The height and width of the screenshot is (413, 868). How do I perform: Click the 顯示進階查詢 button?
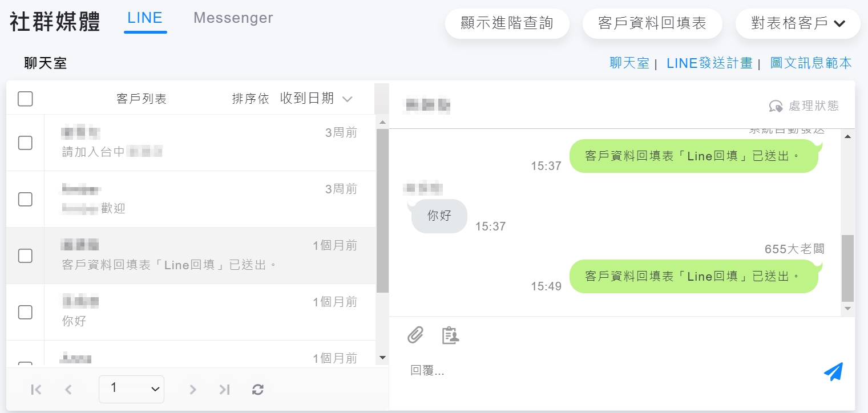tap(507, 23)
